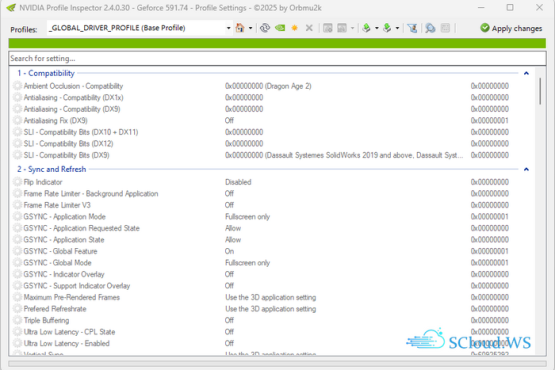Delete the current profile with the X icon
The height and width of the screenshot is (370, 555).
(309, 28)
